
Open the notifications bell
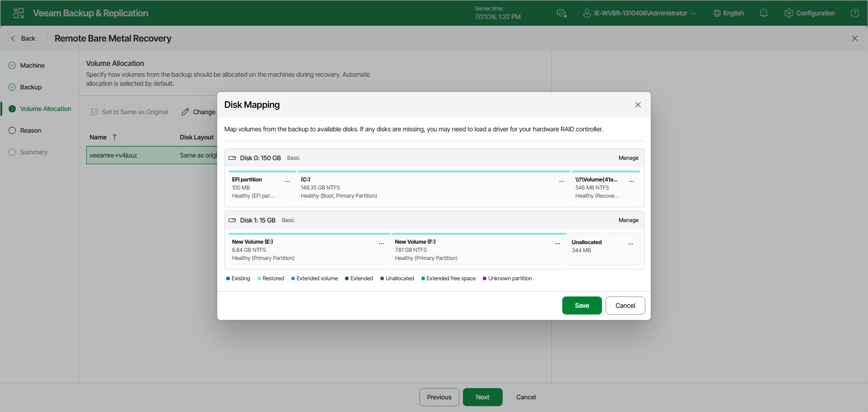(x=764, y=13)
